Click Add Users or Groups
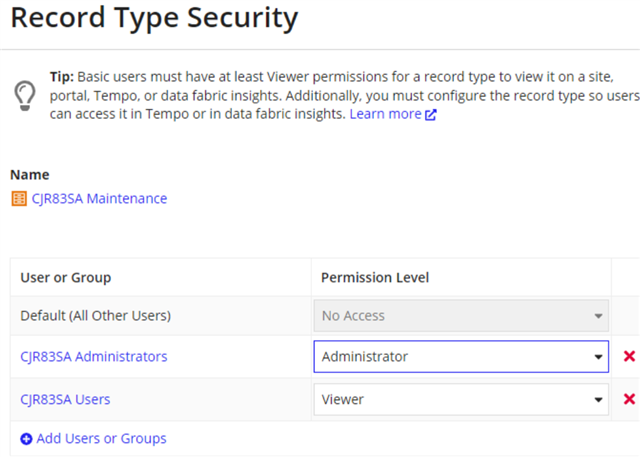The width and height of the screenshot is (640, 457). click(101, 439)
